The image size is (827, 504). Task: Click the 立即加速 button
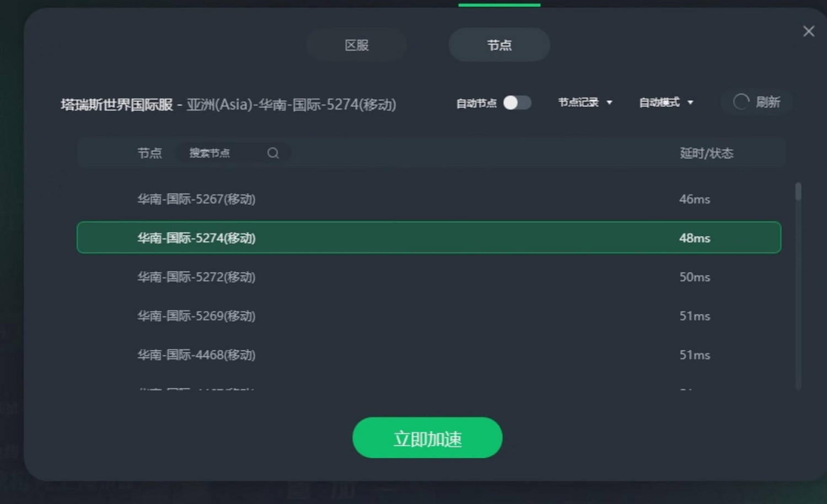(427, 437)
